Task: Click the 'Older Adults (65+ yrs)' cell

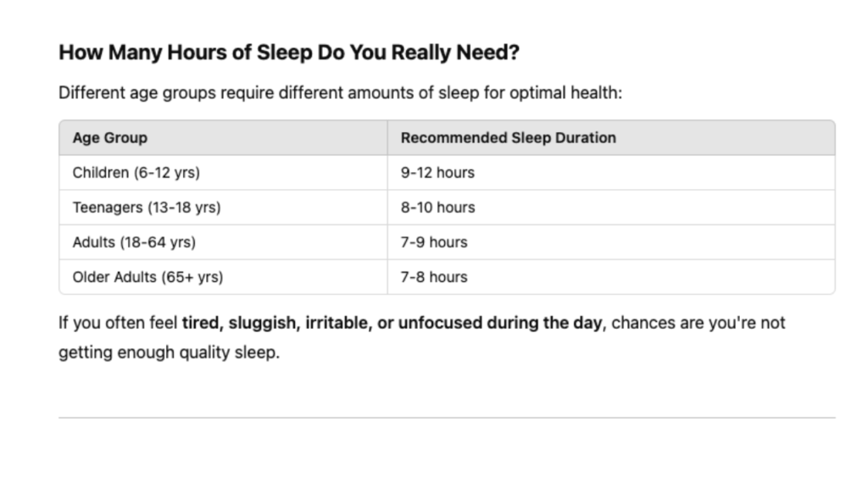Action: click(223, 277)
